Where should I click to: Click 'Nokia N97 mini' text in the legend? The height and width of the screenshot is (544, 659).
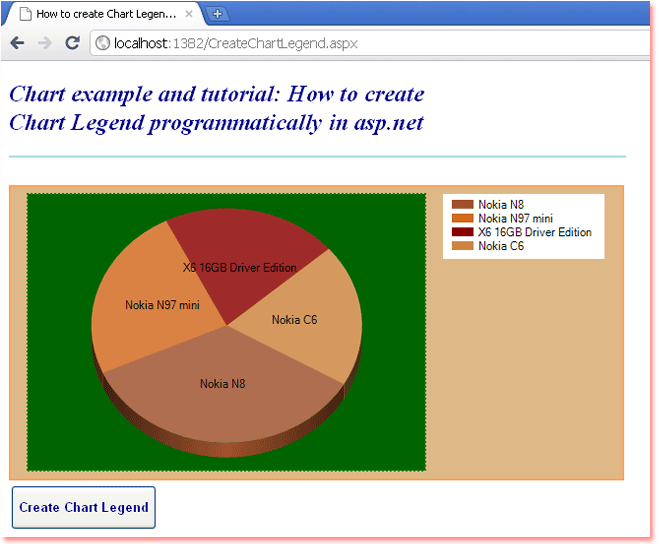click(515, 218)
